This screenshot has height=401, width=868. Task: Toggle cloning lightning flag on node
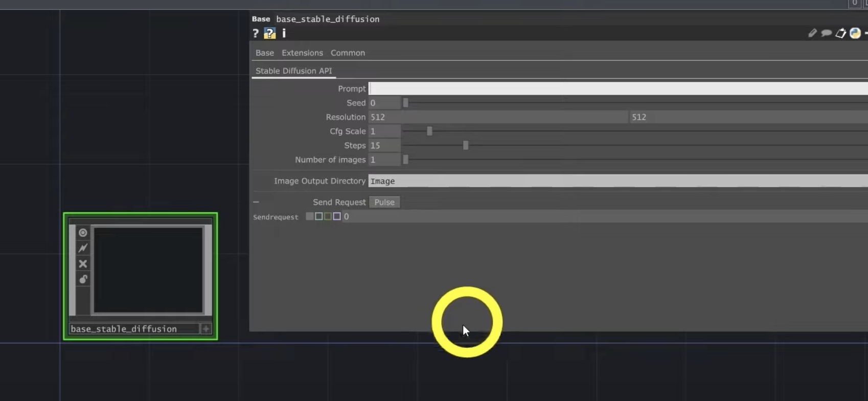tap(83, 248)
